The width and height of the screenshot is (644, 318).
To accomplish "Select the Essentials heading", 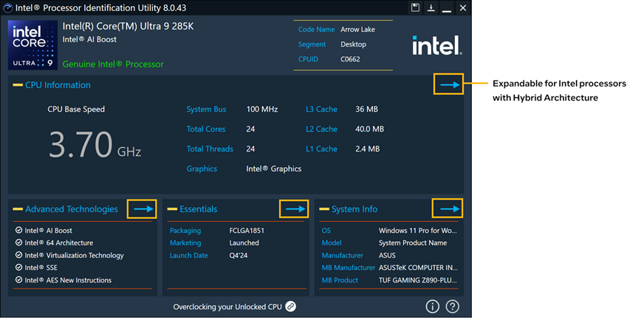I will coord(198,209).
